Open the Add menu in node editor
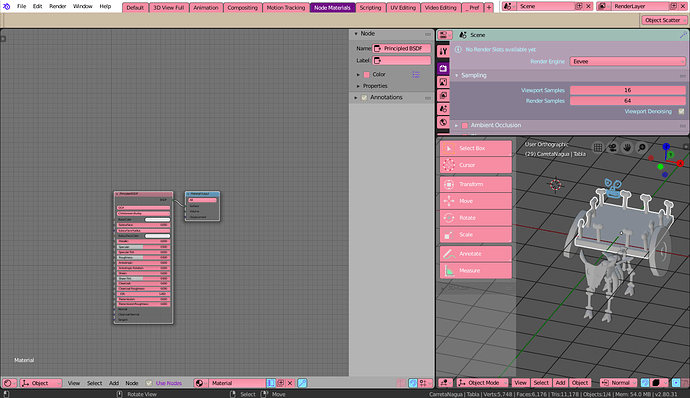The height and width of the screenshot is (398, 690). click(x=114, y=383)
